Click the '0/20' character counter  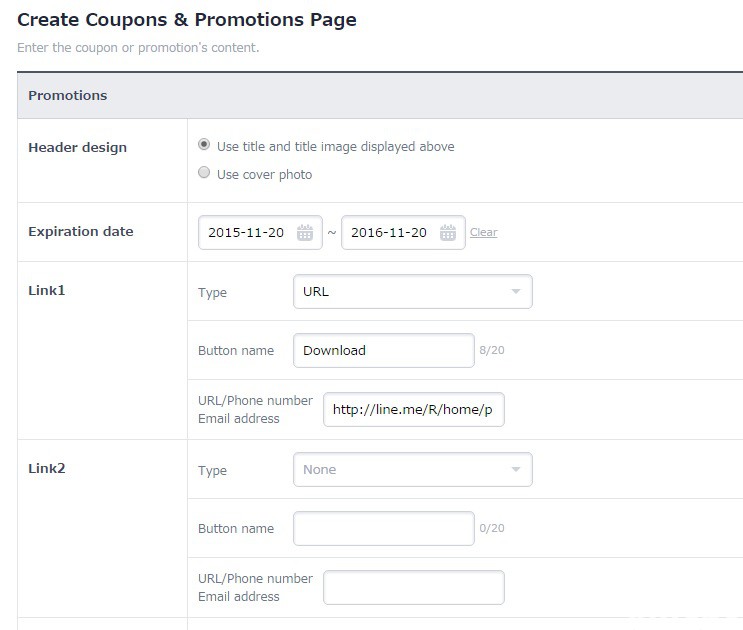pos(492,528)
